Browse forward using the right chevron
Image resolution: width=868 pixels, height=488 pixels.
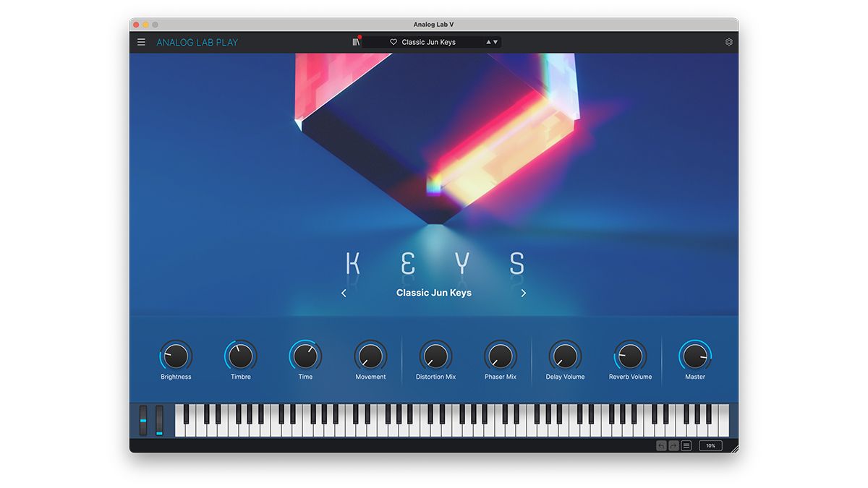point(524,293)
